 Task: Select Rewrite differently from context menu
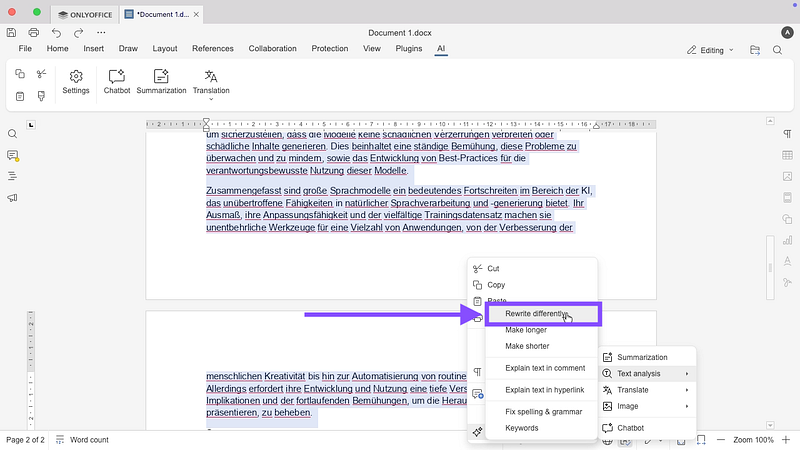pos(537,314)
